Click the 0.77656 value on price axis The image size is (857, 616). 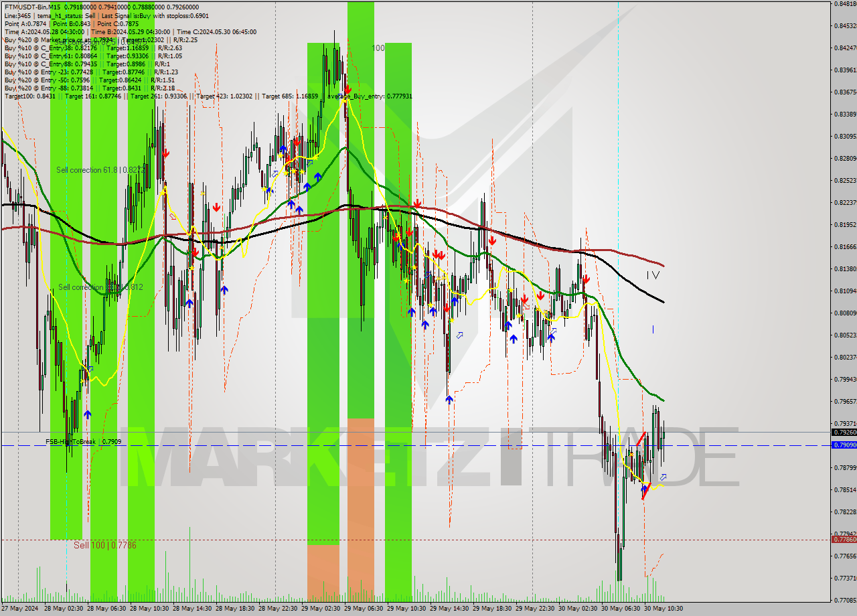pyautogui.click(x=845, y=556)
